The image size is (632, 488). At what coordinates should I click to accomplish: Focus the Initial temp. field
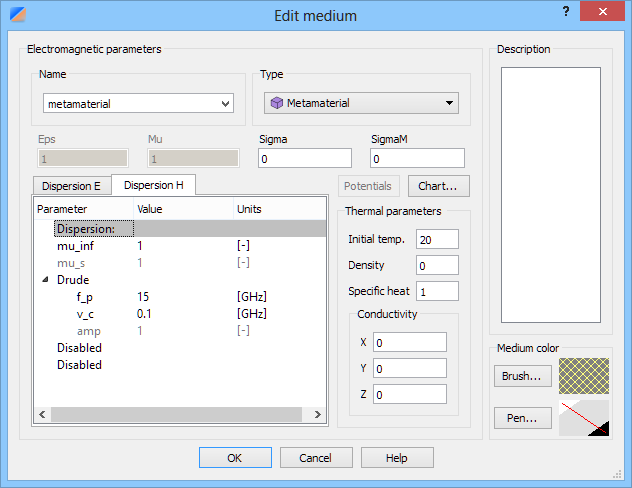(x=437, y=240)
